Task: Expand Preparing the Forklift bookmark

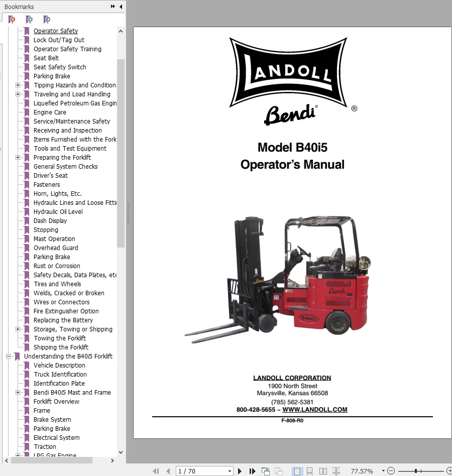Action: coord(18,158)
